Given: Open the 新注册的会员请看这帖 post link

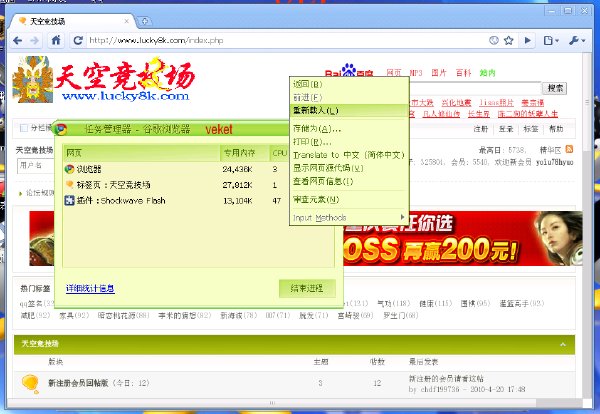Looking at the screenshot, I should tap(446, 379).
